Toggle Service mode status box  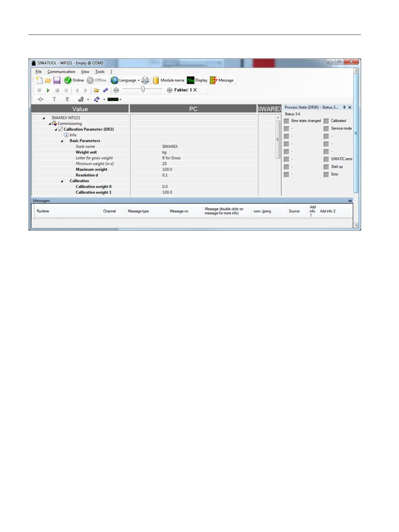(326, 129)
